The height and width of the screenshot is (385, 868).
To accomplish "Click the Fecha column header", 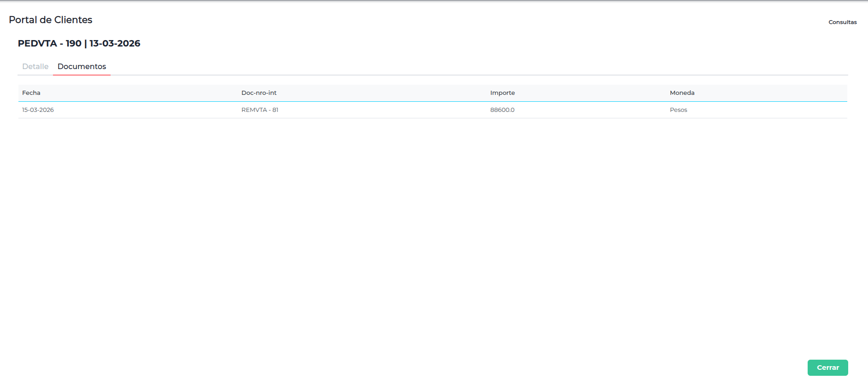I will pyautogui.click(x=31, y=93).
